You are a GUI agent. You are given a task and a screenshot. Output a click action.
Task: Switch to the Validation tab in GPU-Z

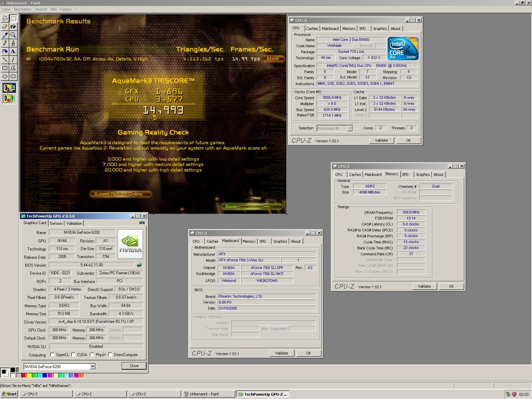74,223
